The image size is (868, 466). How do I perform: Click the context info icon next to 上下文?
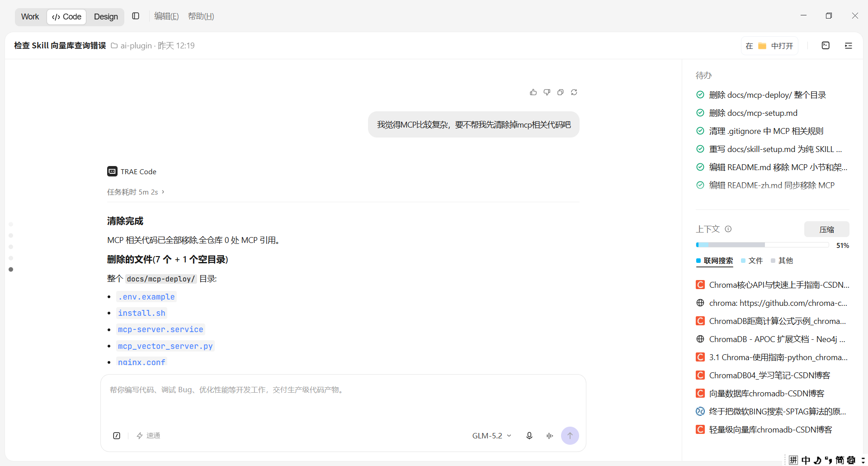click(x=728, y=229)
